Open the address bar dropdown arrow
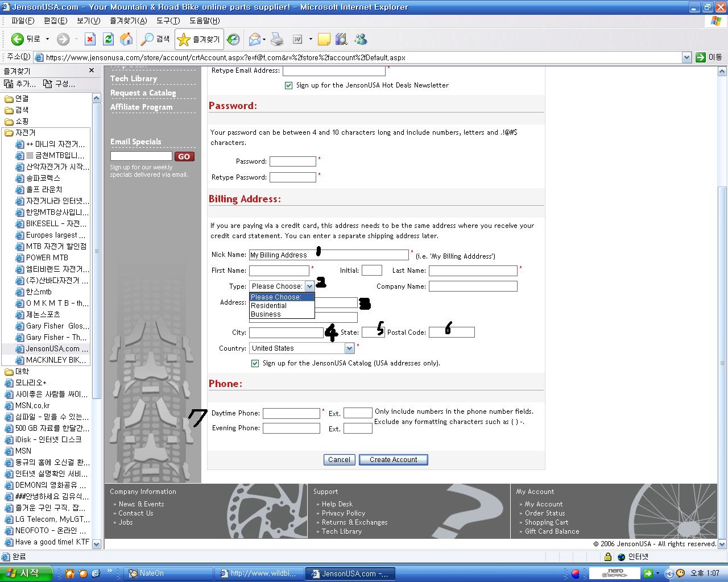Image resolution: width=728 pixels, height=582 pixels. tap(686, 57)
